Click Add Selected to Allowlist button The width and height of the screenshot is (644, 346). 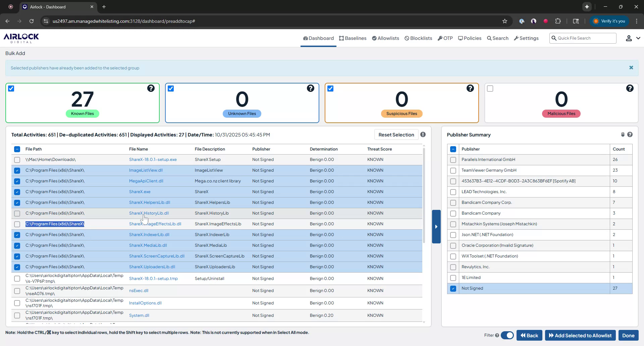(x=580, y=335)
